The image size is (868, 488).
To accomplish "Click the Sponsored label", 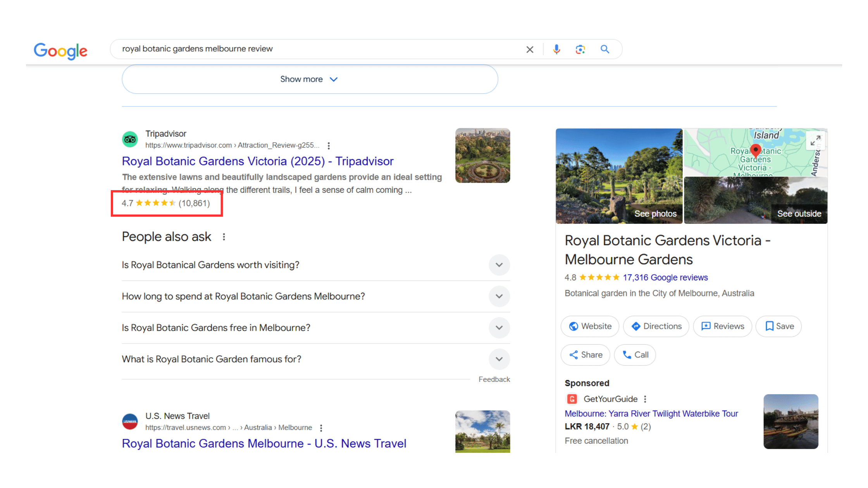I will point(587,383).
